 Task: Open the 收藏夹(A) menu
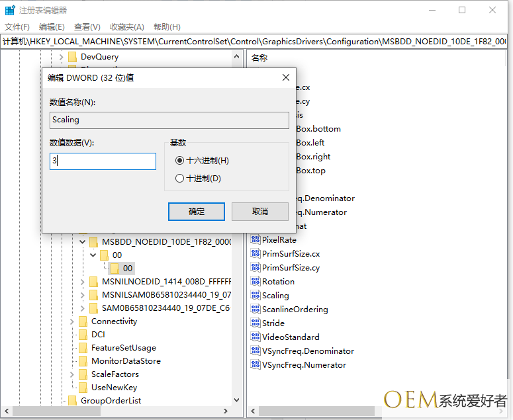pos(126,27)
